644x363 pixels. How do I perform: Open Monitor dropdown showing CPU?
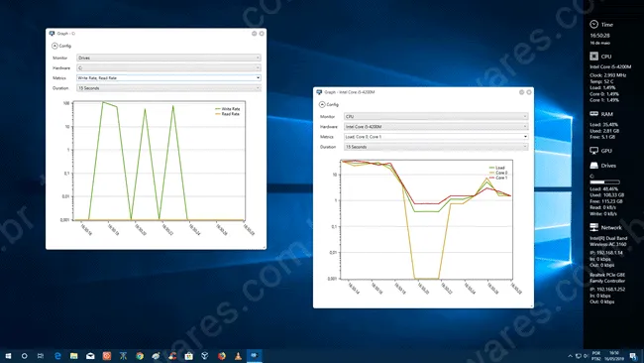(x=436, y=116)
